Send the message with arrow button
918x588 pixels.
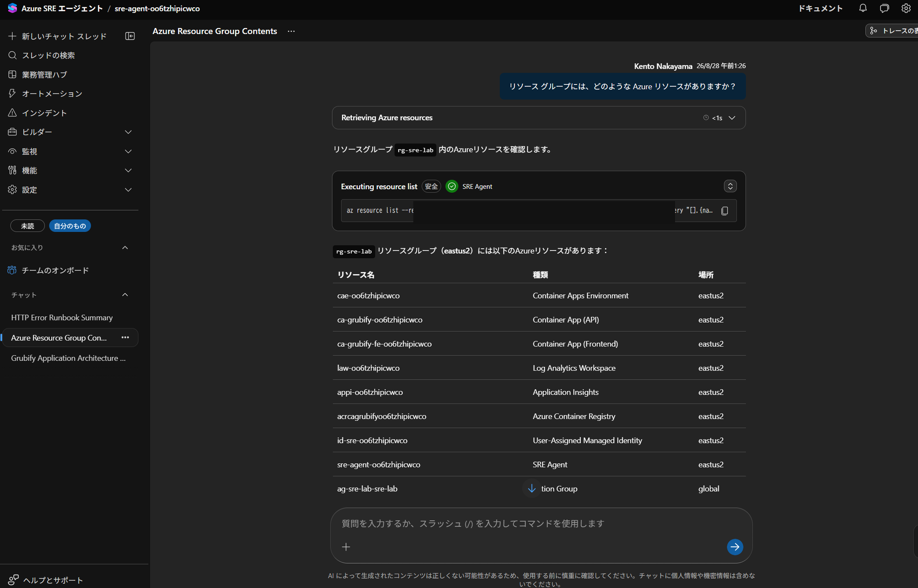[735, 547]
